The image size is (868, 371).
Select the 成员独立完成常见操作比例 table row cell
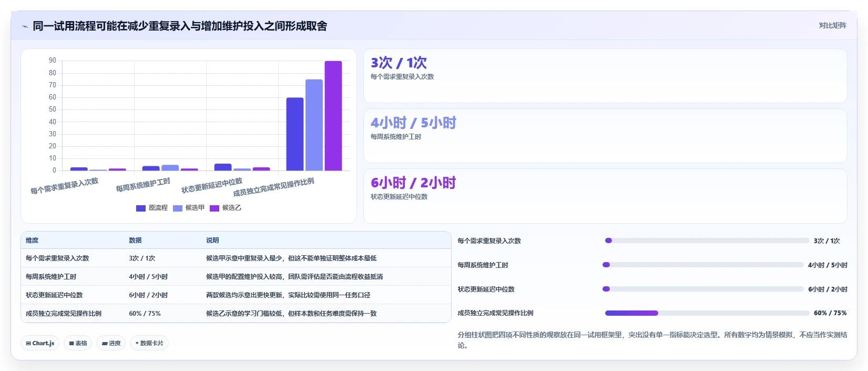[64, 314]
